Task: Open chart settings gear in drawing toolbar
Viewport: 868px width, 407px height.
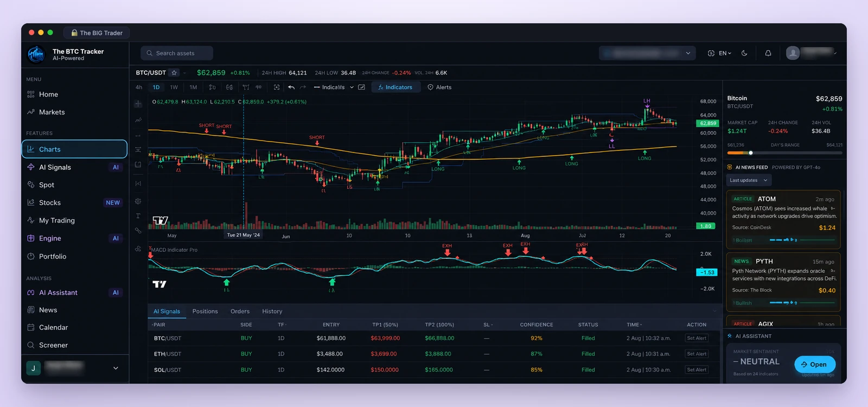Action: point(138,201)
